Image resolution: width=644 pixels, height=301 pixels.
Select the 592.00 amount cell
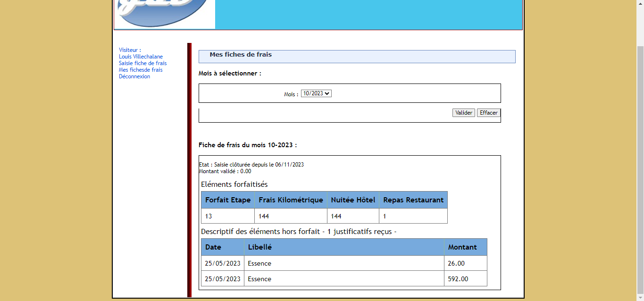(x=458, y=279)
